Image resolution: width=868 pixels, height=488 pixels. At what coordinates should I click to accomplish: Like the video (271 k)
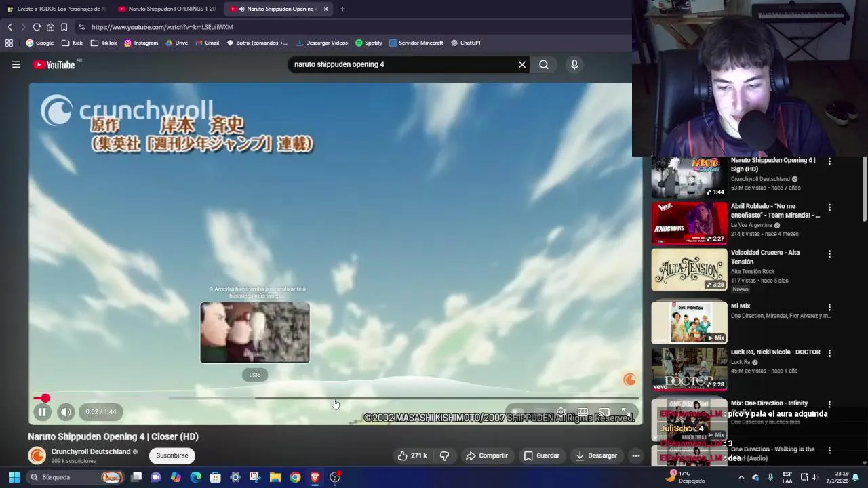[x=412, y=455]
